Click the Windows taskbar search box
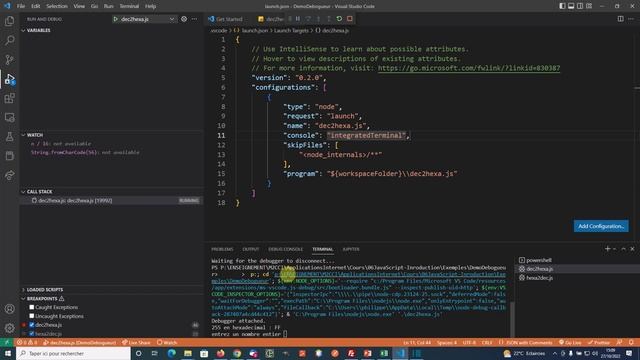 [73, 353]
